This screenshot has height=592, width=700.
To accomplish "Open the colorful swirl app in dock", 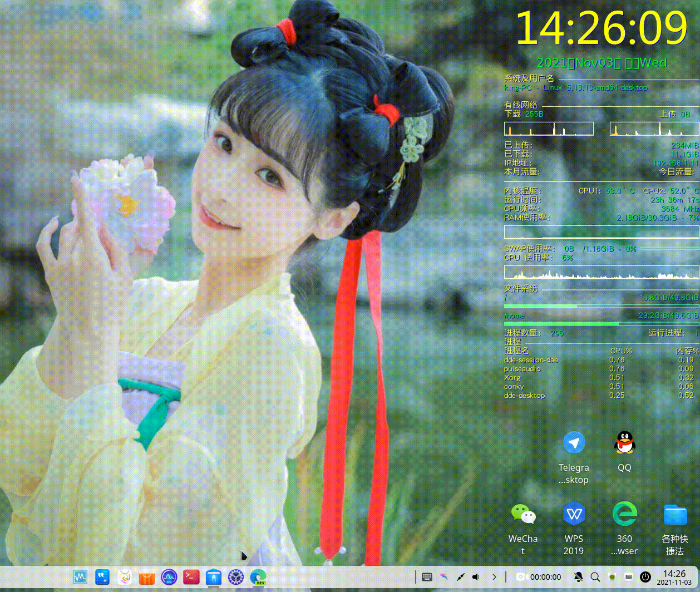I will tap(125, 577).
